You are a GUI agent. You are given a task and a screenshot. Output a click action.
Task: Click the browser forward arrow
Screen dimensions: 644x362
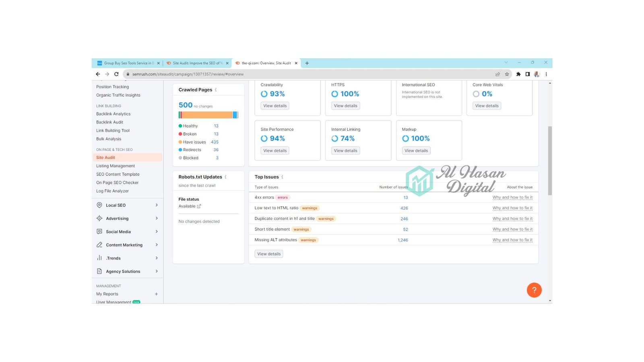[107, 74]
